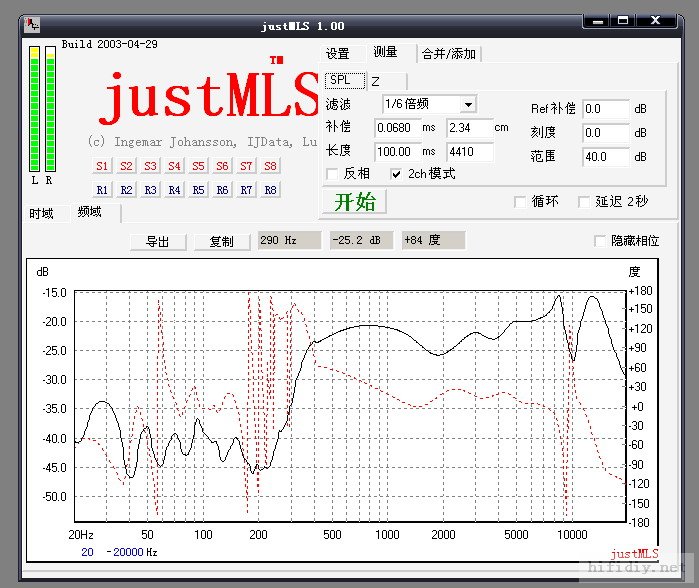Click the 导出 button
Viewport: 699px width, 588px height.
point(158,241)
